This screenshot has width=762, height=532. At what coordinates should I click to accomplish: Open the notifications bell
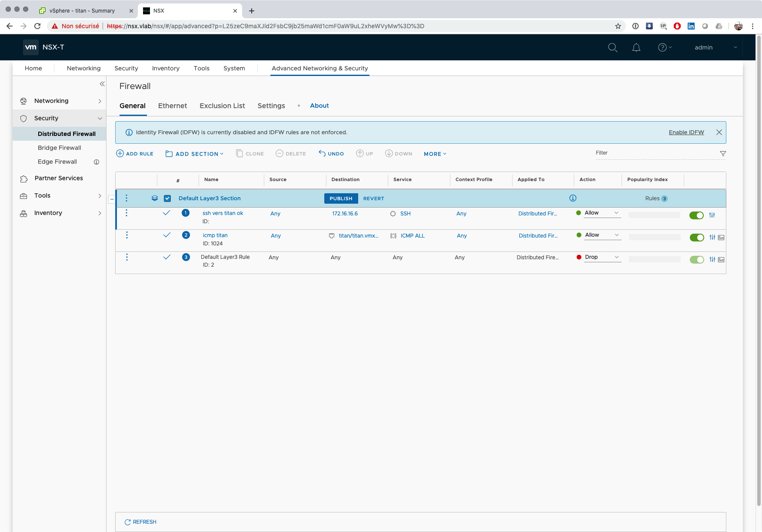pyautogui.click(x=636, y=48)
